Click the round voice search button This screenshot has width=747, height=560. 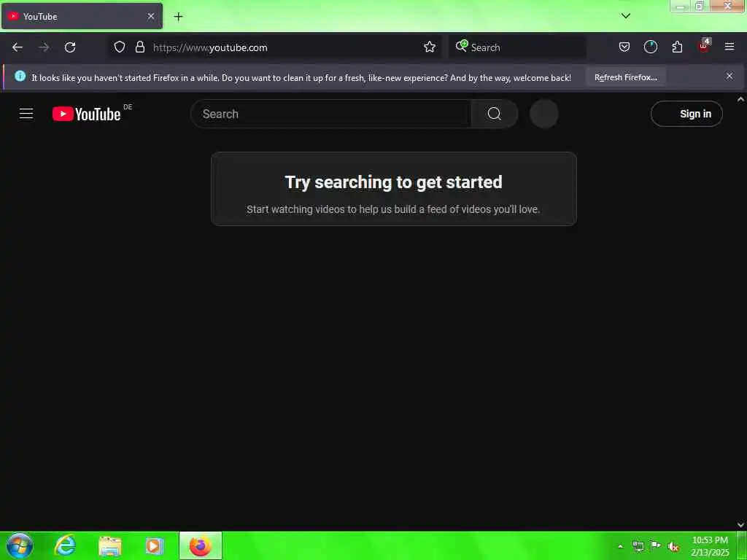(x=544, y=114)
